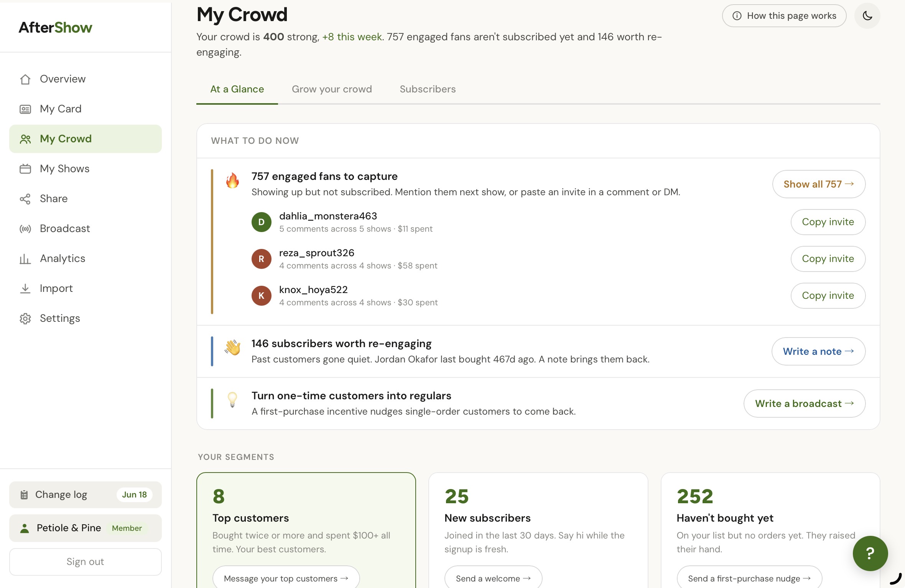Click the My Shows calendar icon
Viewport: 905px width, 588px height.
(25, 169)
